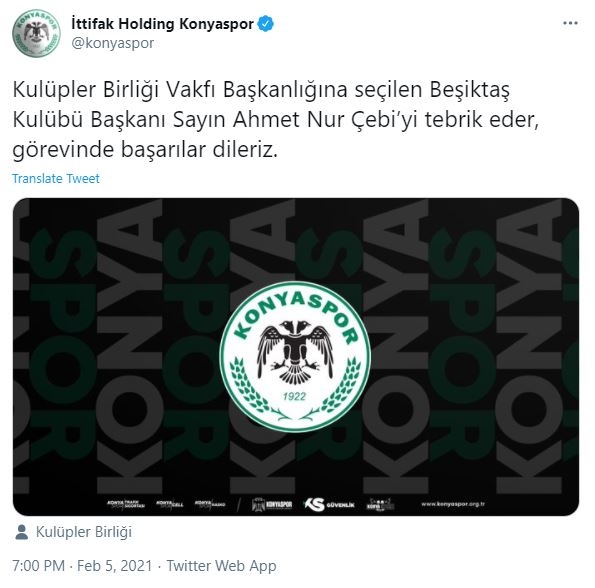Open the three-dot more options menu
The height and width of the screenshot is (588, 595).
point(570,24)
